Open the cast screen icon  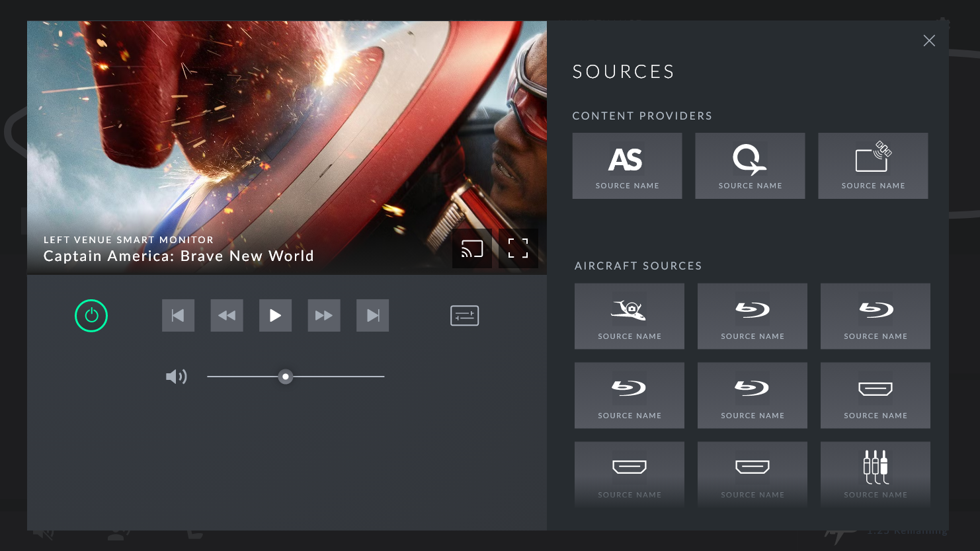tap(472, 248)
